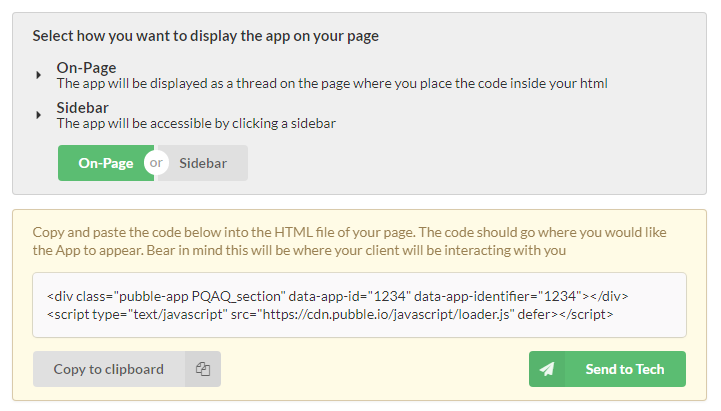Click the bold On-Page heading label

point(87,68)
